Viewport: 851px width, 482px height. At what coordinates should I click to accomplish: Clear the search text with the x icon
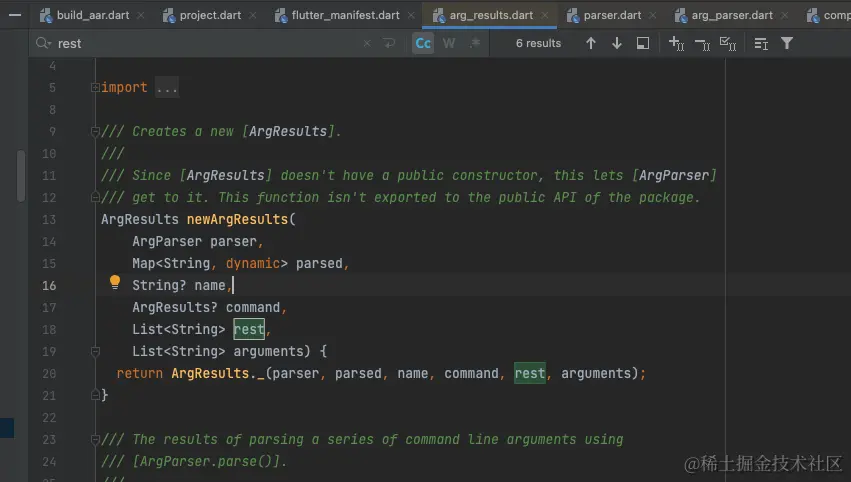(x=367, y=43)
